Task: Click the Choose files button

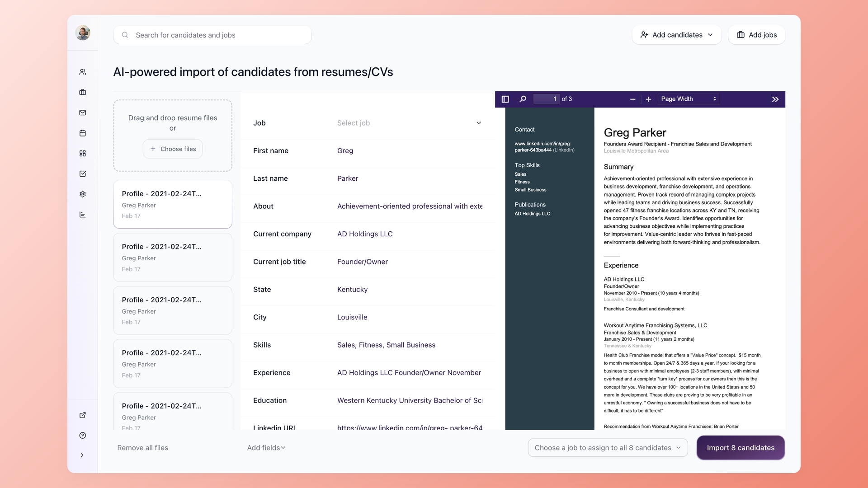Action: click(x=173, y=149)
